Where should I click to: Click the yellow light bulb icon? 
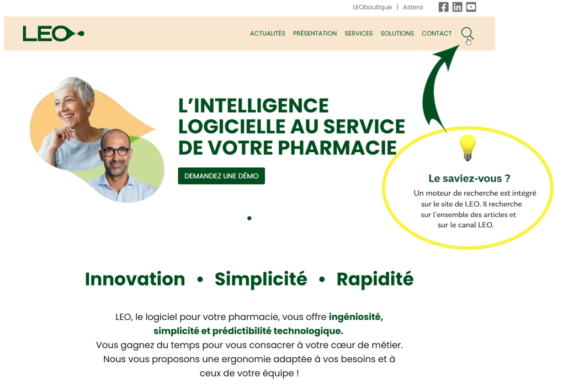click(468, 147)
